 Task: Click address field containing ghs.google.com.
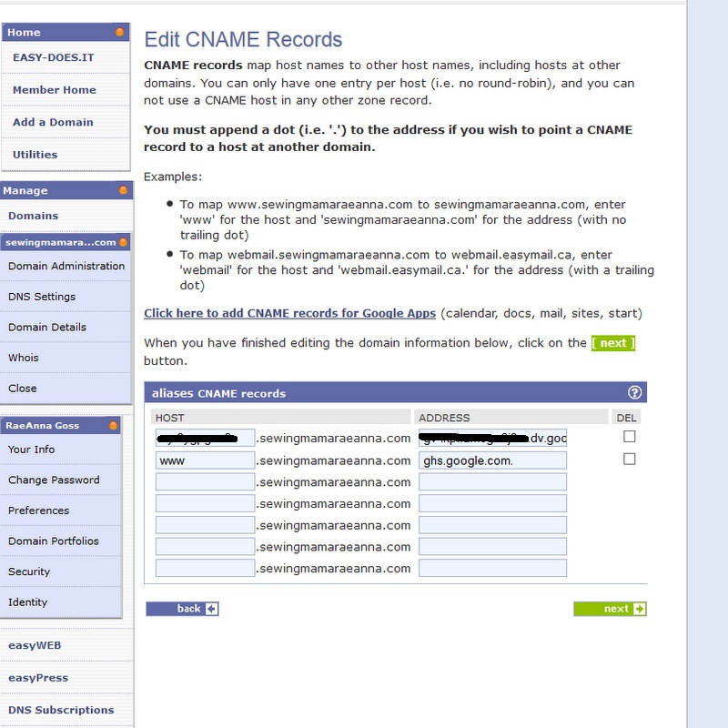click(x=492, y=460)
